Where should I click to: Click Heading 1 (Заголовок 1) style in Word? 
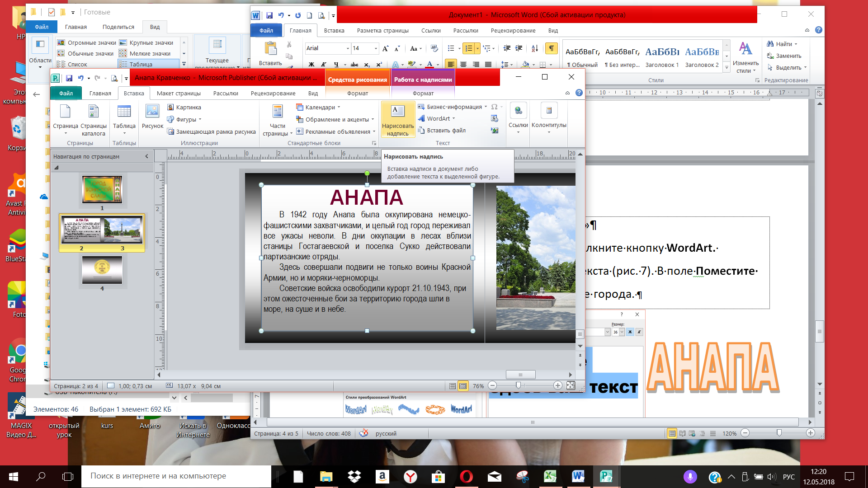tap(662, 56)
